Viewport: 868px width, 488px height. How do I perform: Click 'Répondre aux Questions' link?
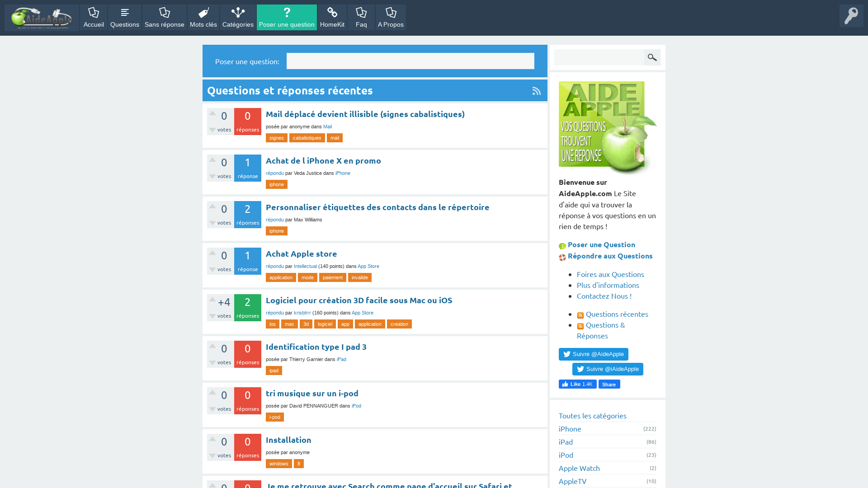(x=610, y=256)
